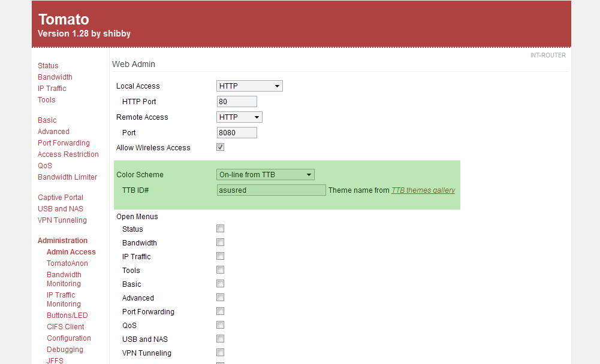Check Open Menus VPN Tunneling checkbox
The width and height of the screenshot is (600, 364).
click(220, 353)
